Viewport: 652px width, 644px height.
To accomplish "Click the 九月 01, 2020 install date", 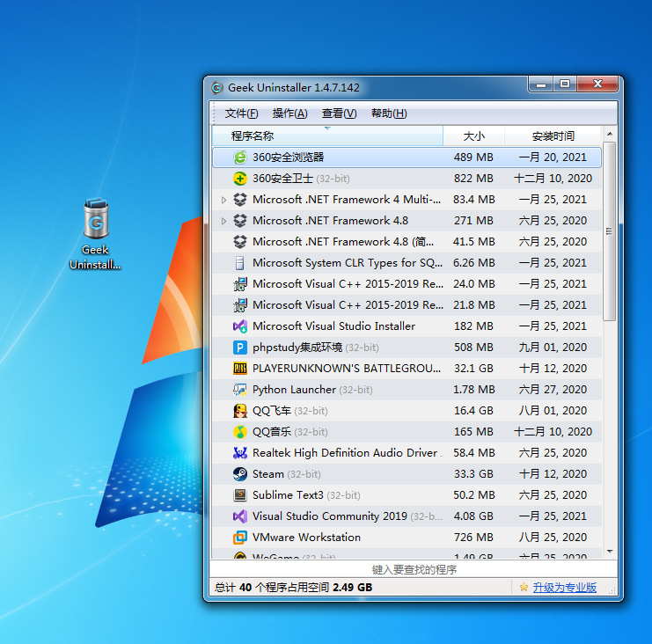I will coord(553,348).
